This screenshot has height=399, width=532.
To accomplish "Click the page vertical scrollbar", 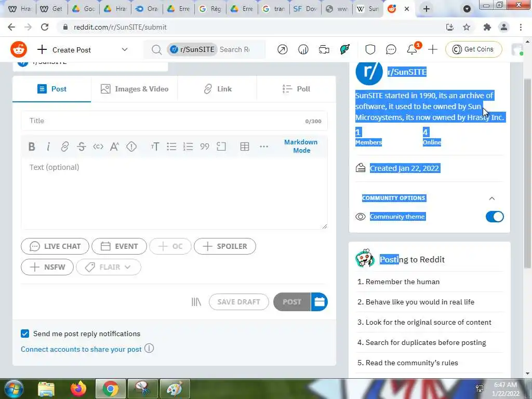I will pos(527,173).
